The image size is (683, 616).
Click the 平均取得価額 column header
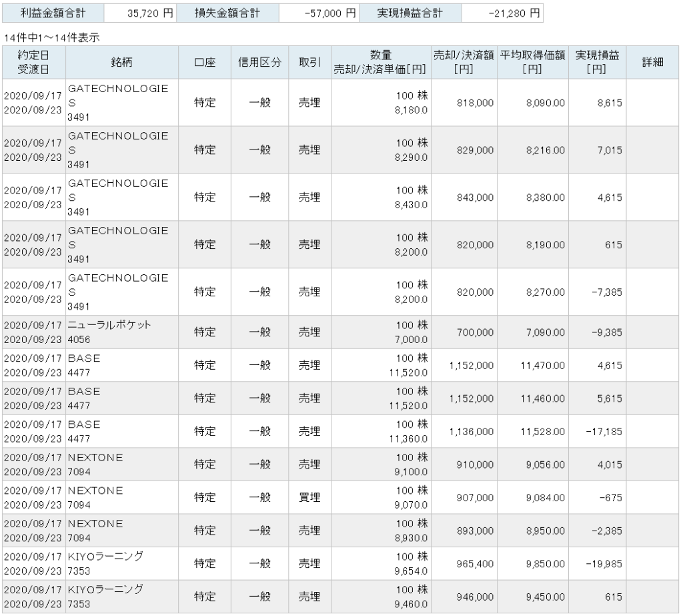(x=533, y=62)
